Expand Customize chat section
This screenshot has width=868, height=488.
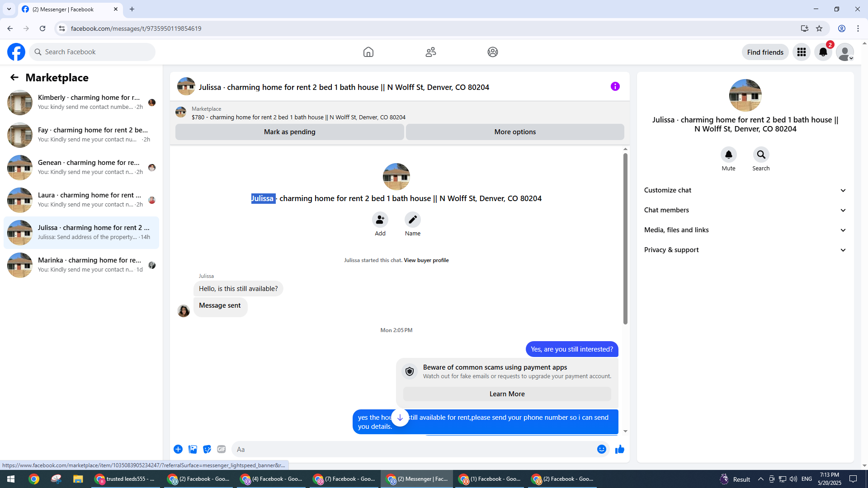tap(745, 190)
